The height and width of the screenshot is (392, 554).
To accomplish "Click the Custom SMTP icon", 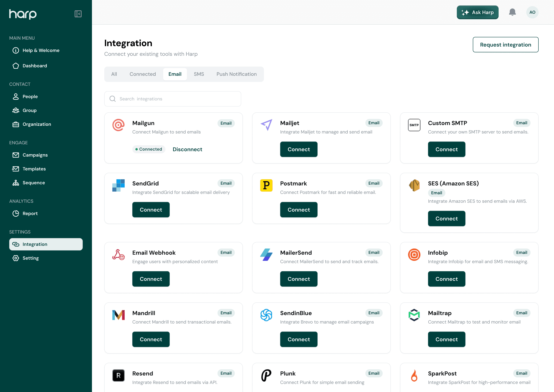I will pos(414,125).
